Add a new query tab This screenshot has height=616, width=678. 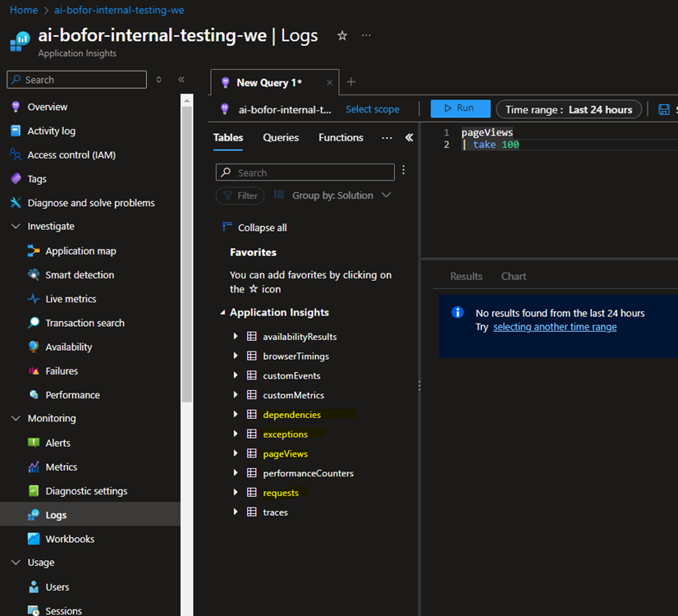[351, 82]
